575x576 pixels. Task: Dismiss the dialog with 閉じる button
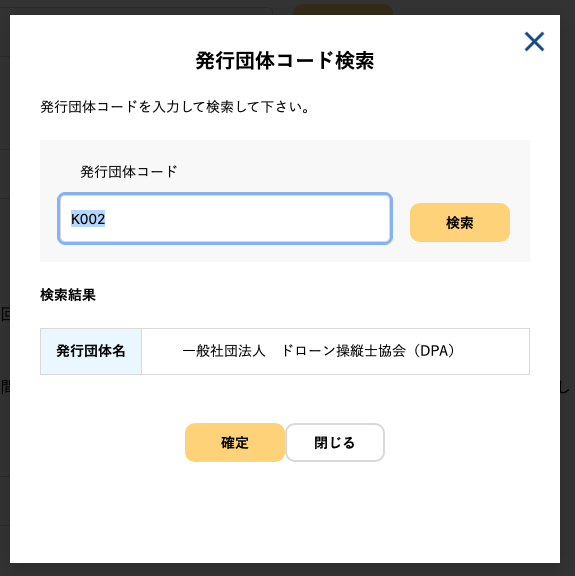click(335, 442)
